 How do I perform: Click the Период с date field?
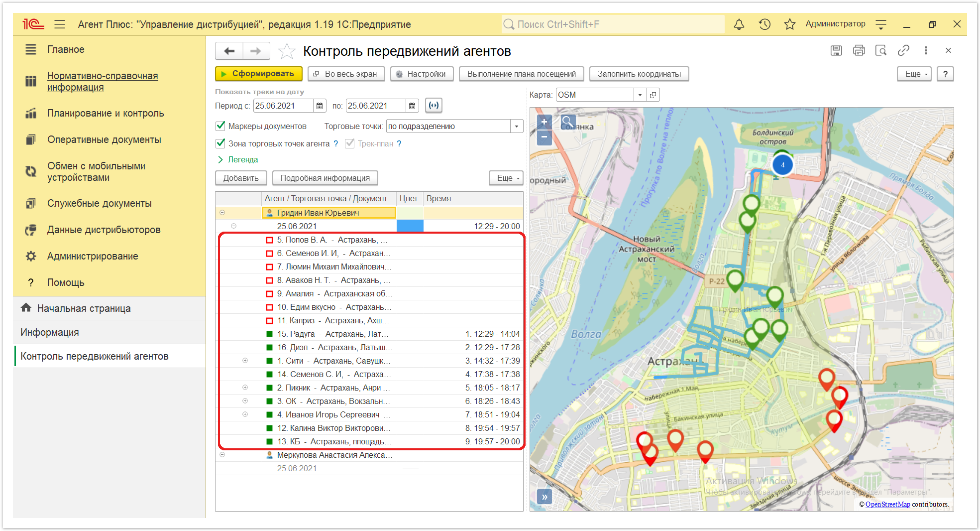(283, 106)
